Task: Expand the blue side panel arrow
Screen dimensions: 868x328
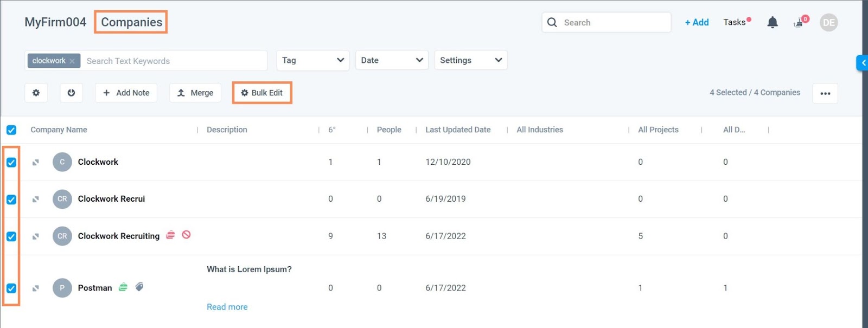Action: (x=863, y=63)
